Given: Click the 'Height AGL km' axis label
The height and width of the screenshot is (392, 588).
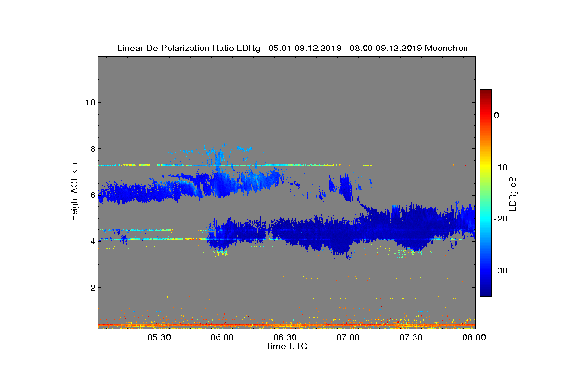Looking at the screenshot, I should [x=74, y=192].
